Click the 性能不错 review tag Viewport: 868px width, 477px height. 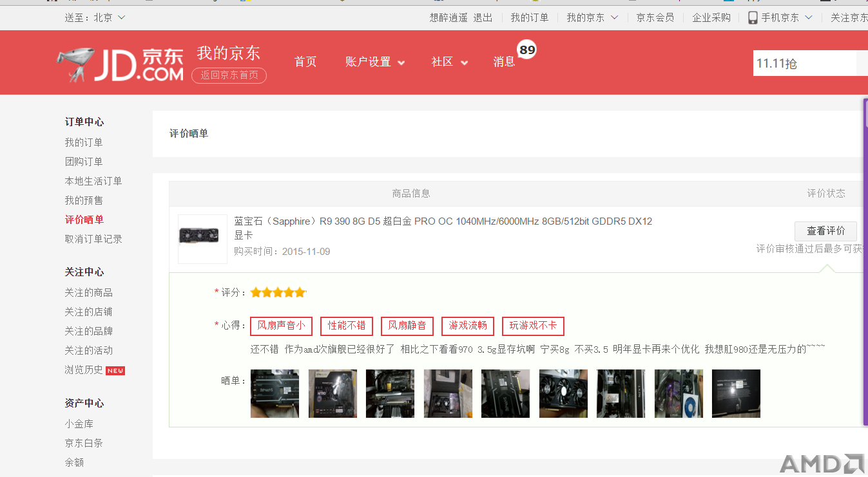tap(347, 326)
